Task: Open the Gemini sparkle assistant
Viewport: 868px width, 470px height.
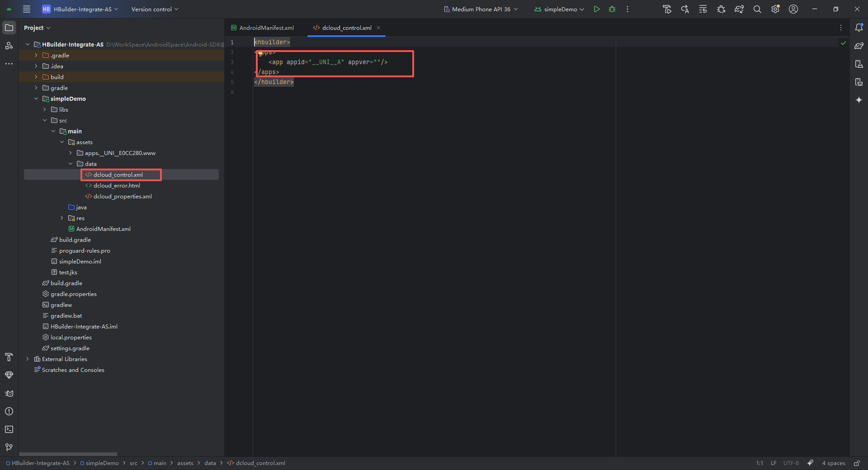Action: point(859,100)
